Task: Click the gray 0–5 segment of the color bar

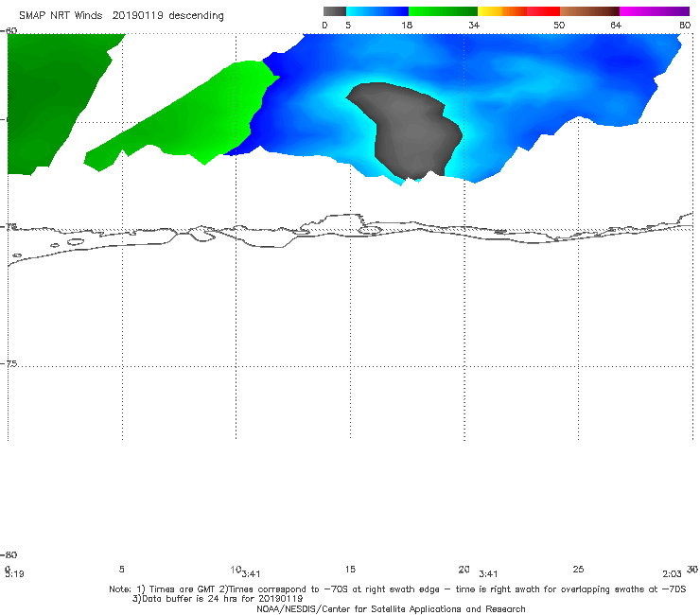Action: pos(334,11)
